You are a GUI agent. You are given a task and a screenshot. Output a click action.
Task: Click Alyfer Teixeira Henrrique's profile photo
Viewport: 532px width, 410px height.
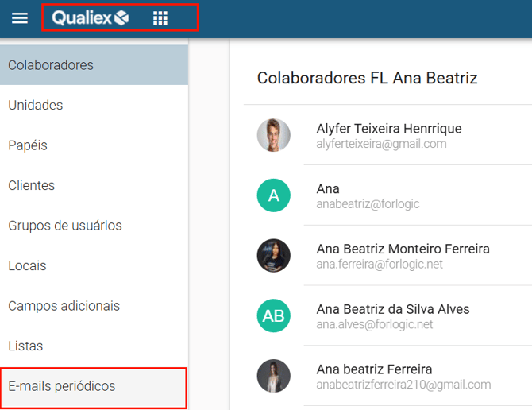(x=273, y=135)
